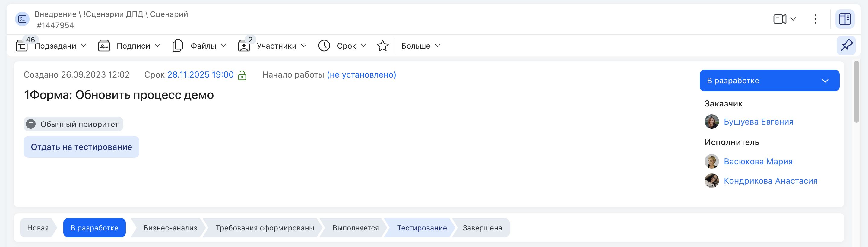Select the В разработке stage in the pipeline

point(94,228)
